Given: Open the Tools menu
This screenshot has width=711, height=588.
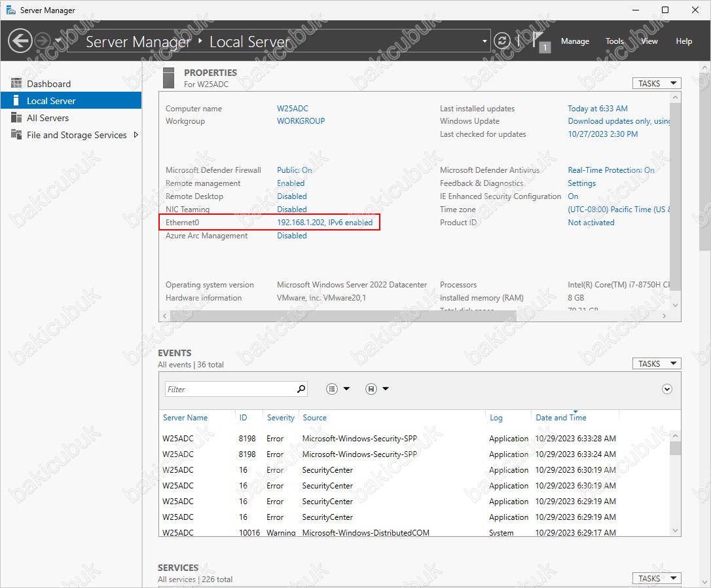Looking at the screenshot, I should click(x=614, y=41).
